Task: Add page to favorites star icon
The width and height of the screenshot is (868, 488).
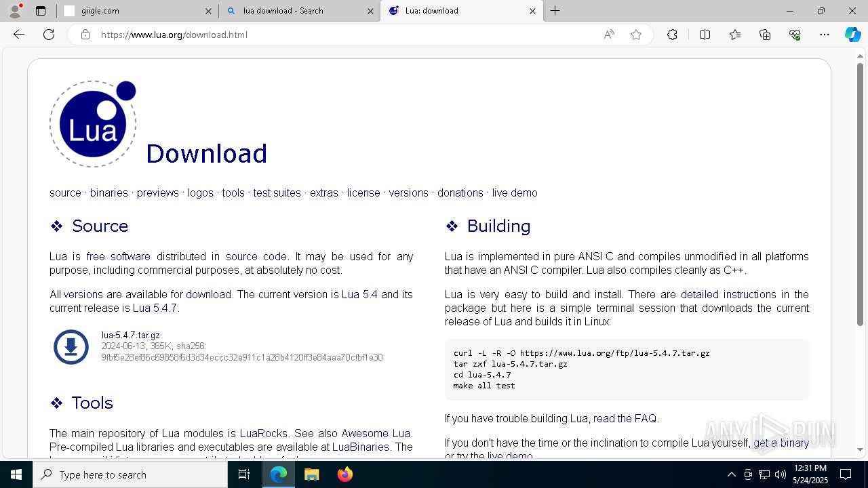Action: coord(636,35)
